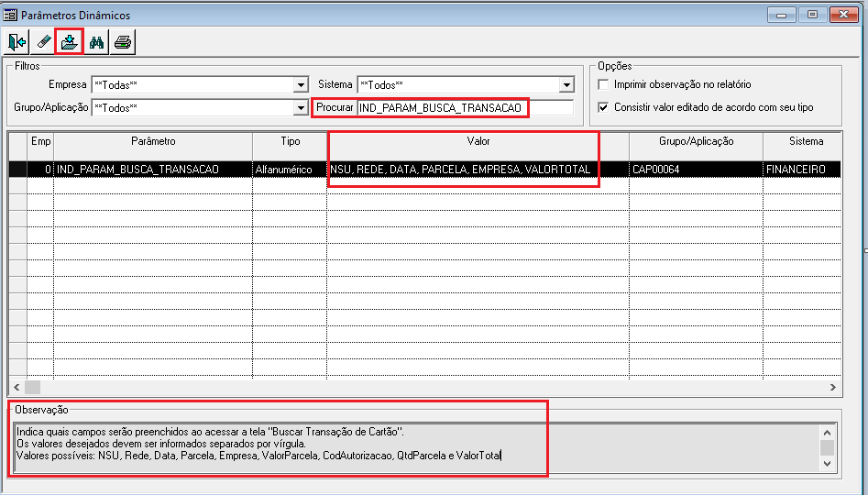Select the IND_PARAM_BUSCA_TRANSACAO parameter cell

tap(153, 170)
